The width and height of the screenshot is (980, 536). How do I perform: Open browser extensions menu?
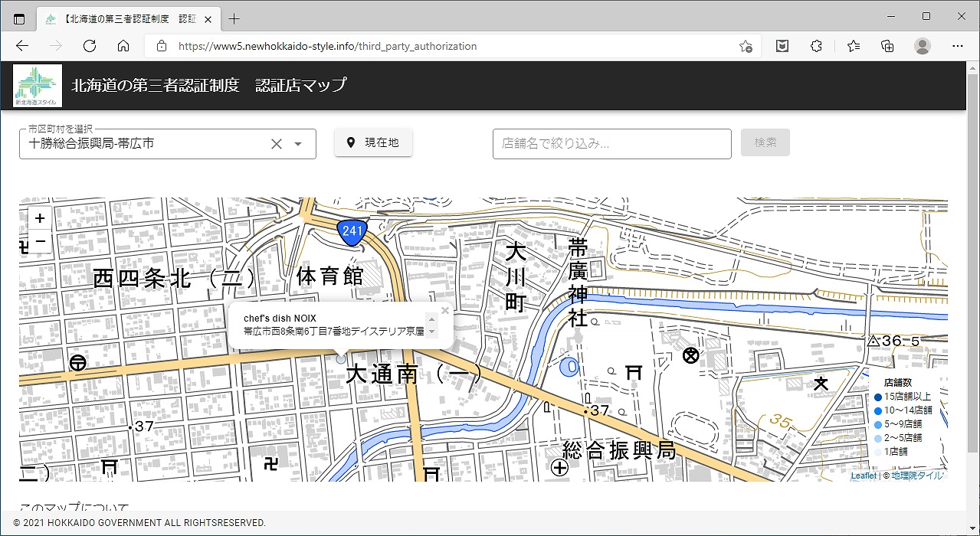click(x=816, y=46)
